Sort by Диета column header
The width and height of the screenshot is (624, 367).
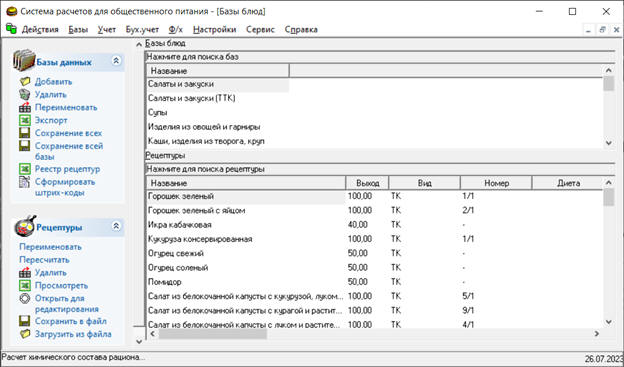(x=568, y=183)
